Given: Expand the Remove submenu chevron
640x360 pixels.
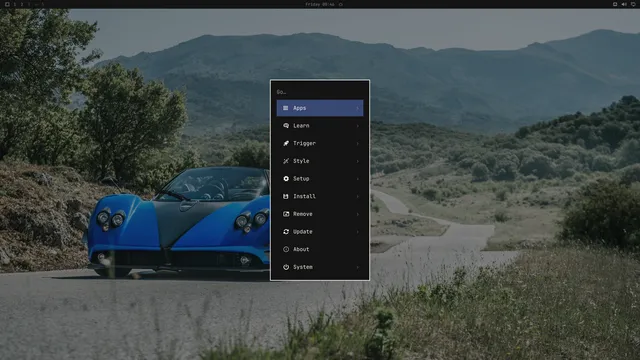Looking at the screenshot, I should tap(358, 214).
